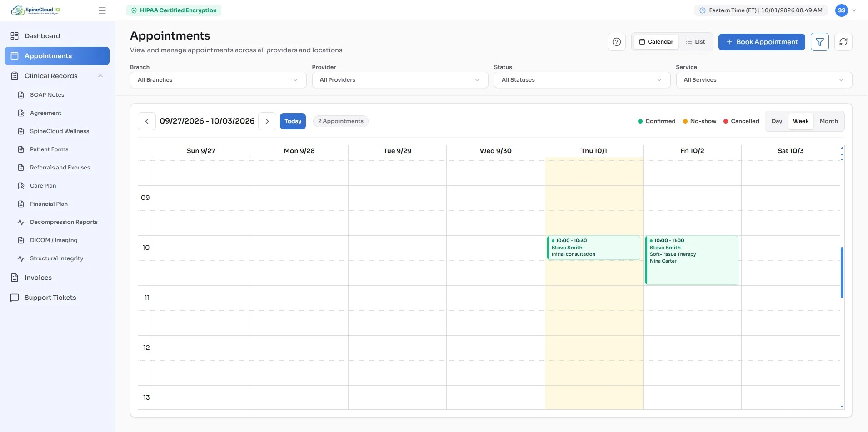
Task: Open the Provider dropdown
Action: (x=400, y=80)
